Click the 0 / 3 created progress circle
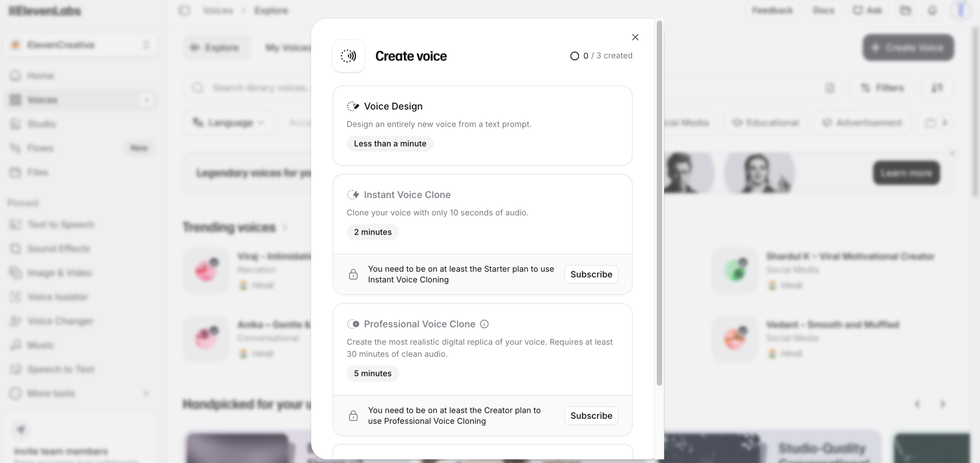980x463 pixels. (x=574, y=56)
